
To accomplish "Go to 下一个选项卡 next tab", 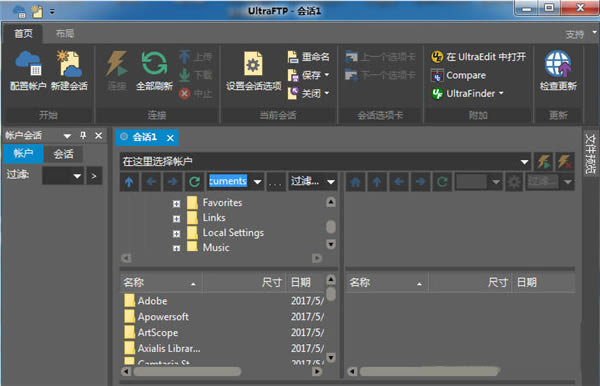I will (380, 75).
